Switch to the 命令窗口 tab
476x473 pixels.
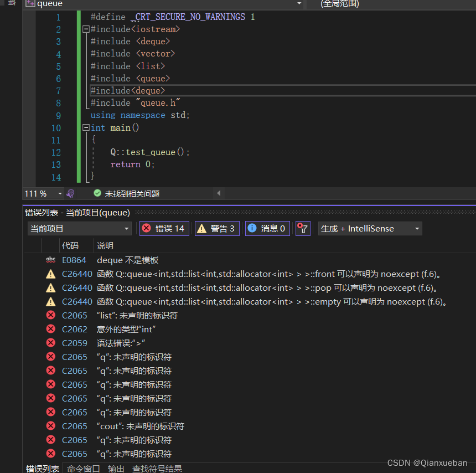point(83,469)
